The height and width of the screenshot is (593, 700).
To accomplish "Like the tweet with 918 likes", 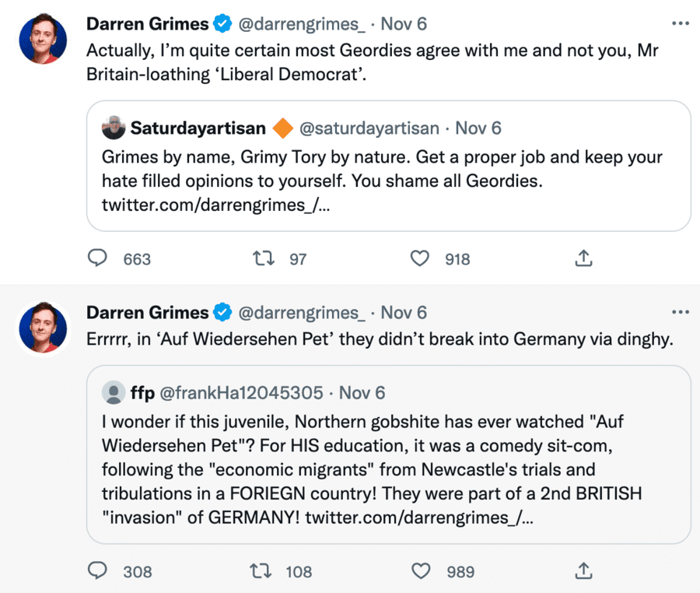I will coord(420,258).
